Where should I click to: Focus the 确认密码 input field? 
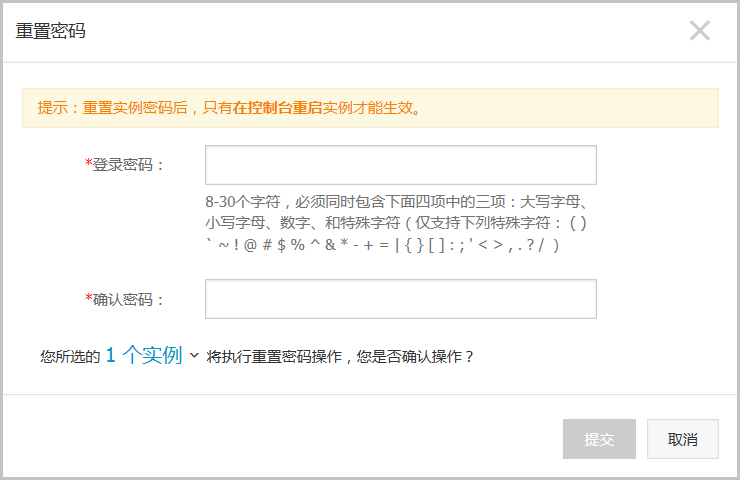400,299
